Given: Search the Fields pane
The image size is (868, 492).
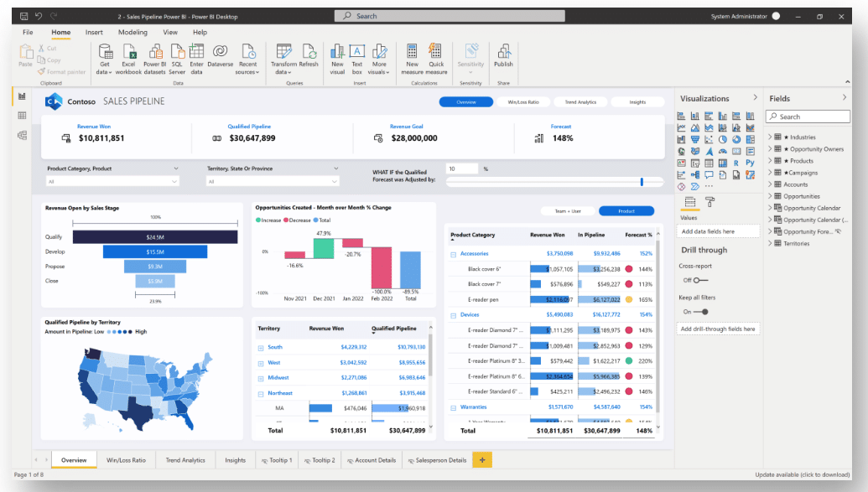Looking at the screenshot, I should tap(808, 117).
